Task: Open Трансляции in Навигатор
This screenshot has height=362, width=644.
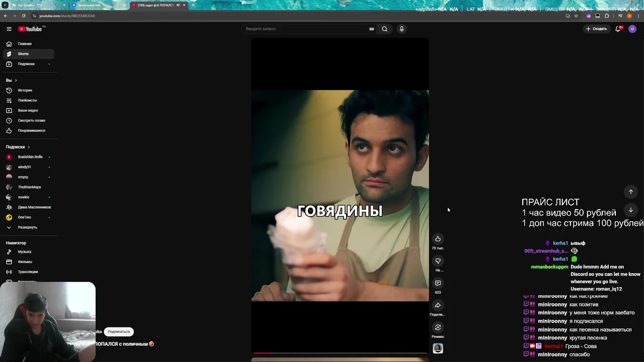Action: [x=29, y=272]
